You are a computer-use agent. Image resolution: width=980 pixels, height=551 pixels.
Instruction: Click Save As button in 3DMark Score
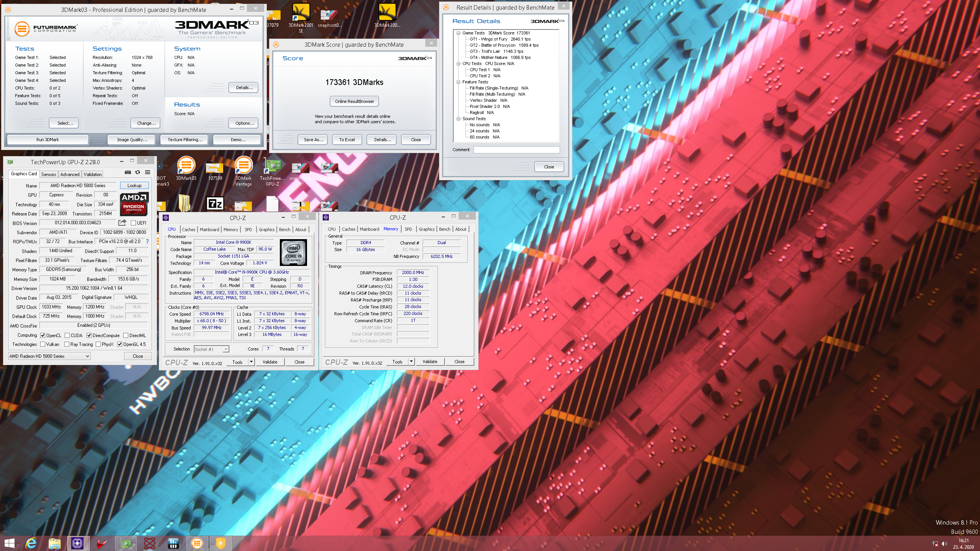tap(313, 140)
